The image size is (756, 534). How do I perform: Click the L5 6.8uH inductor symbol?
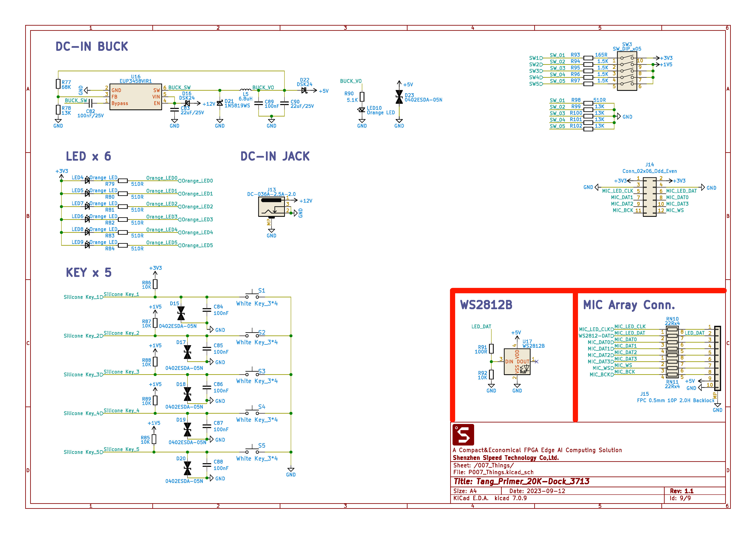tap(245, 90)
